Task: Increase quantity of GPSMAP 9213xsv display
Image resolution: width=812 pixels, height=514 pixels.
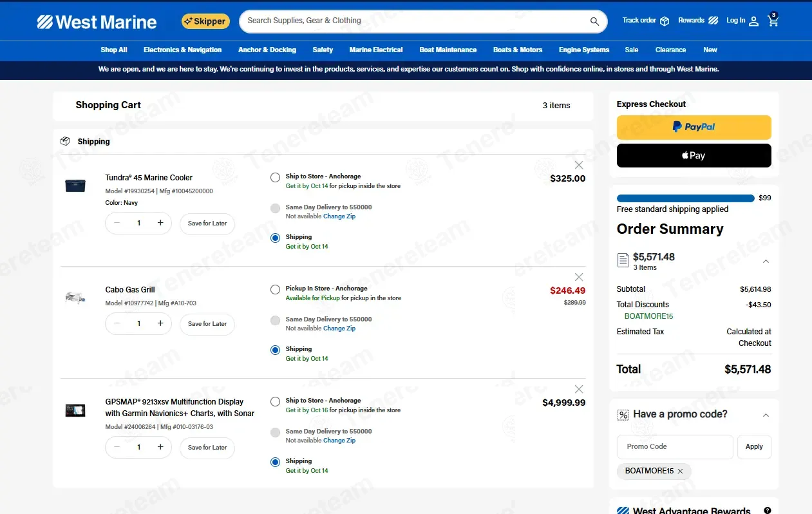Action: (x=160, y=447)
